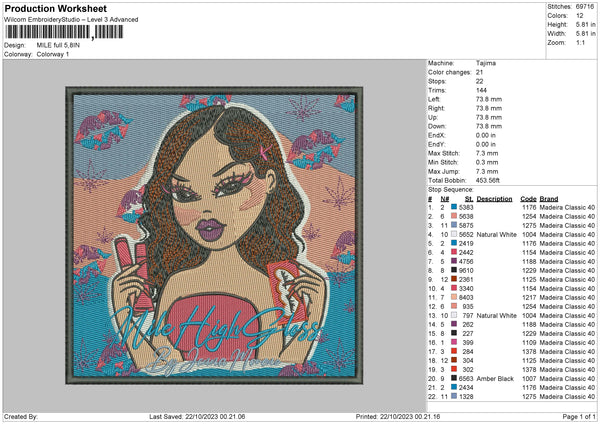Image resolution: width=600 pixels, height=424 pixels.
Task: Click the Max Stitch value 7.3 mm
Action: coord(487,153)
